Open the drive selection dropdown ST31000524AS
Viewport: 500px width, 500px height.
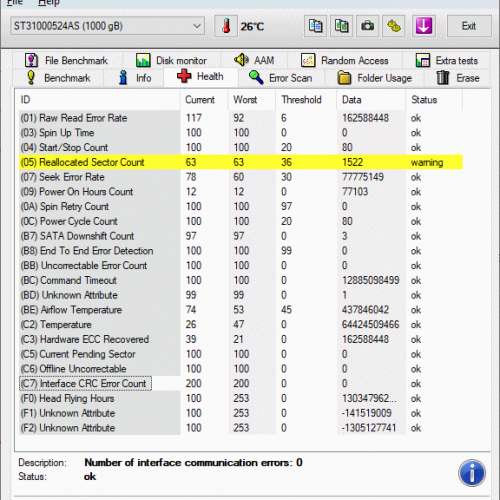[107, 26]
